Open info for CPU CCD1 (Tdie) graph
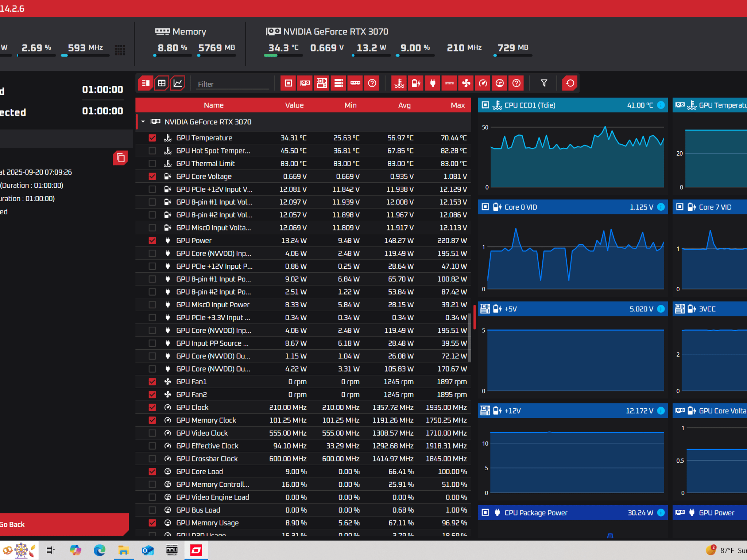 click(x=661, y=105)
